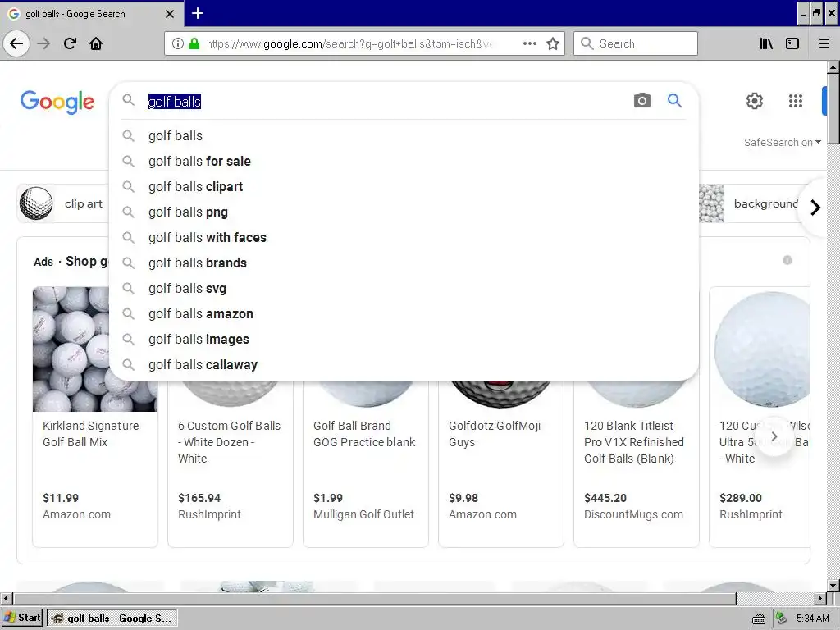The height and width of the screenshot is (630, 840).
Task: Choose suggestion "golf balls with faces"
Action: click(x=404, y=237)
